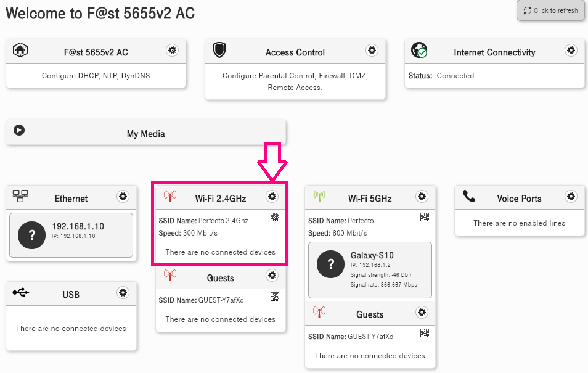The width and height of the screenshot is (588, 373).
Task: Open F@st 5655v2 AC settings gear
Action: 172,51
